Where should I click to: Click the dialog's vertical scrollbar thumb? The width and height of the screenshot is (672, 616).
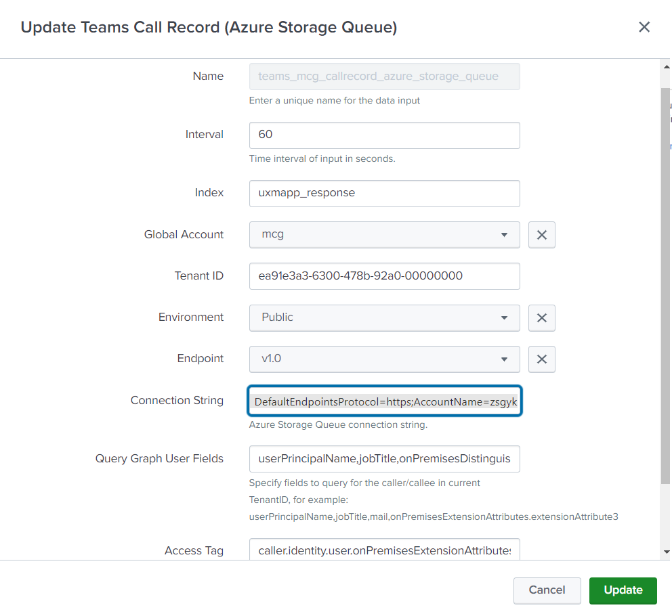tap(665, 284)
